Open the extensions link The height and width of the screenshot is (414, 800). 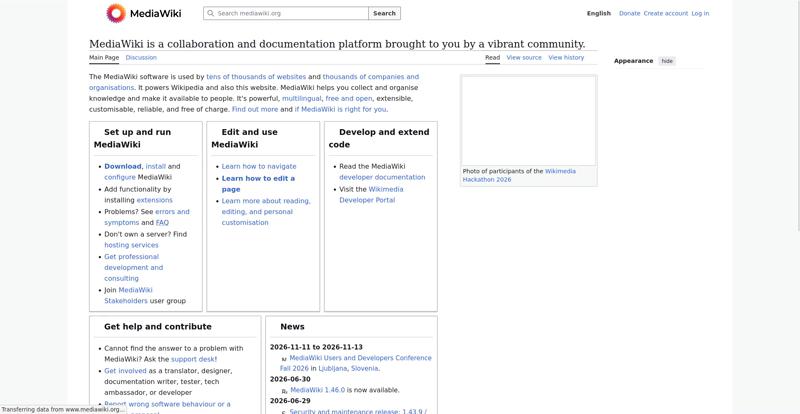[x=155, y=200]
